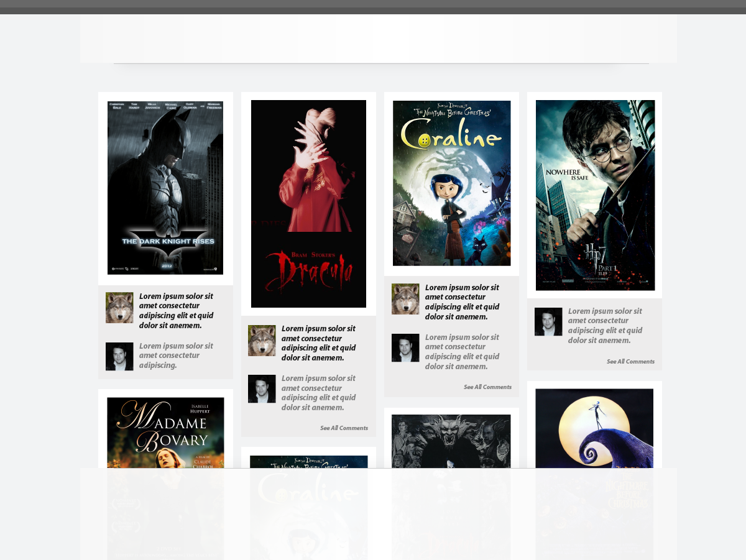Select bold comment text under Dark Knight Rises

176,311
